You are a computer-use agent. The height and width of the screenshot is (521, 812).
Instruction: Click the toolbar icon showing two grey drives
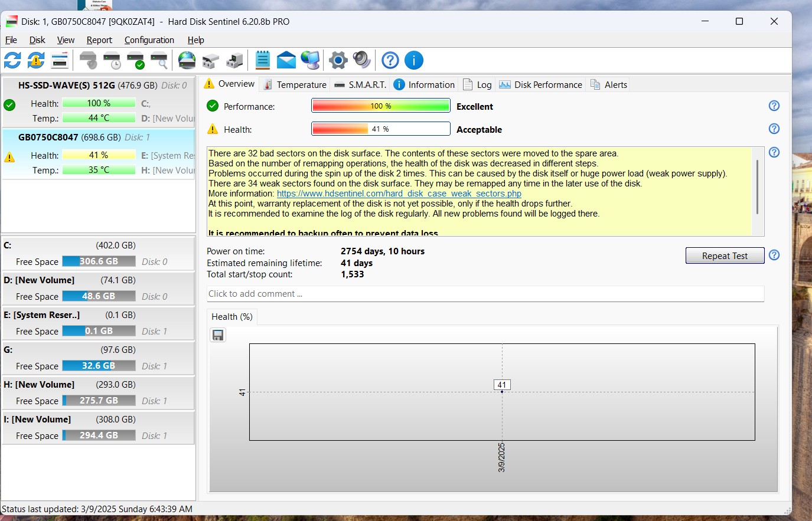211,60
